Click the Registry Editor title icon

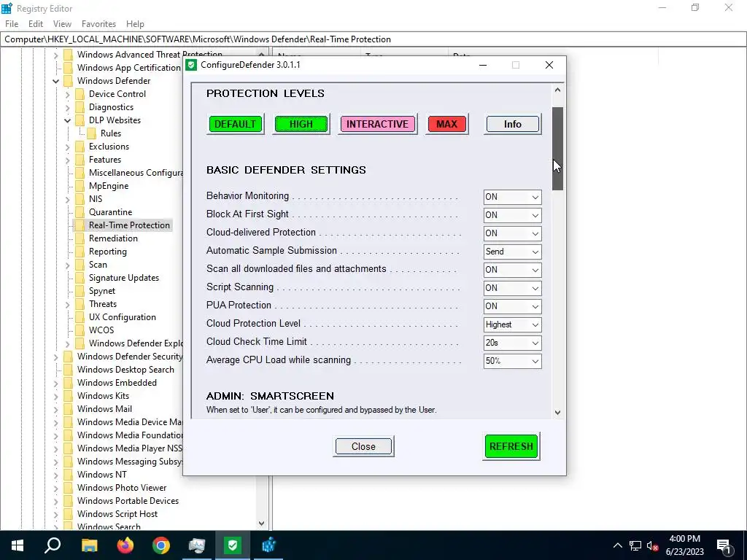pyautogui.click(x=7, y=8)
